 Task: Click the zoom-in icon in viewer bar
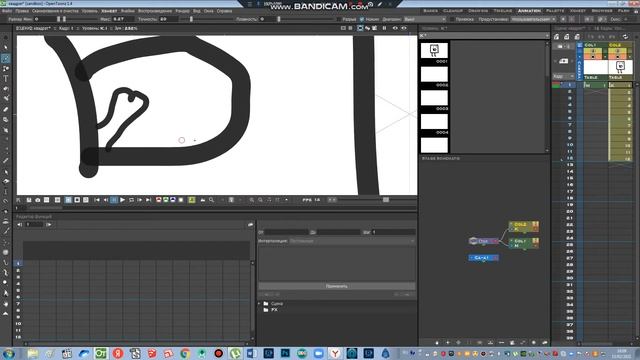pyautogui.click(x=251, y=200)
